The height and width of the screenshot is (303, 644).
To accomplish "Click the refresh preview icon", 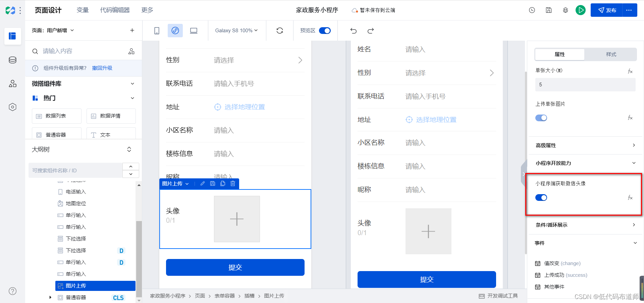I will pos(280,31).
